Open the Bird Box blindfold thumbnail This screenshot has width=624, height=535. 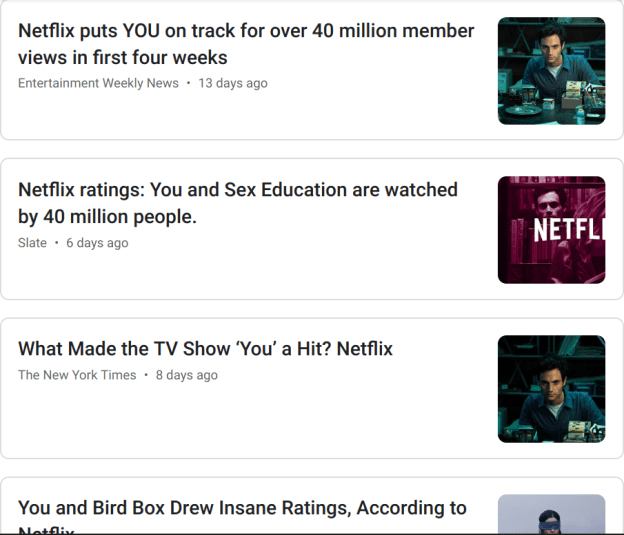coord(551,515)
